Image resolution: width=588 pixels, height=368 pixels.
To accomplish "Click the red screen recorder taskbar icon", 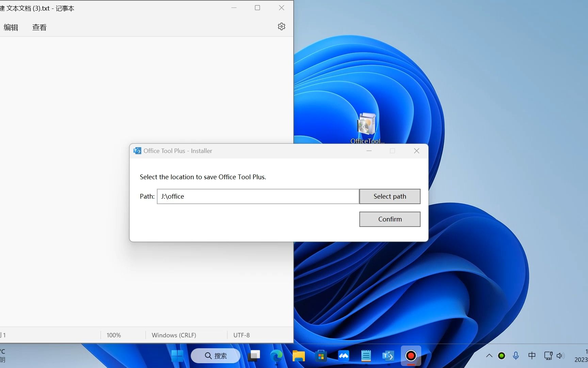I will [x=411, y=356].
